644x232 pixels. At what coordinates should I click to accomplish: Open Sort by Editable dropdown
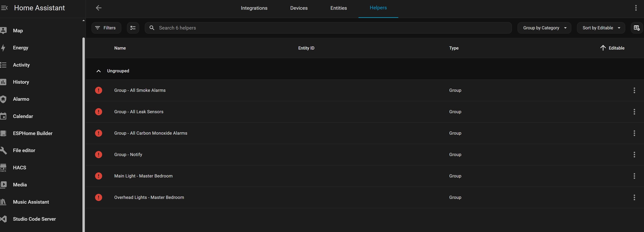pos(601,28)
